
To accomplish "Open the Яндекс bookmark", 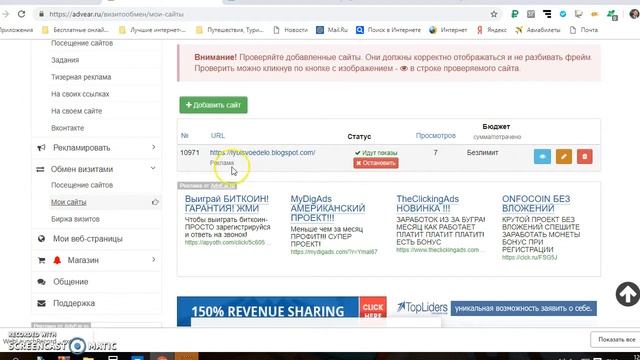I will tap(491, 30).
